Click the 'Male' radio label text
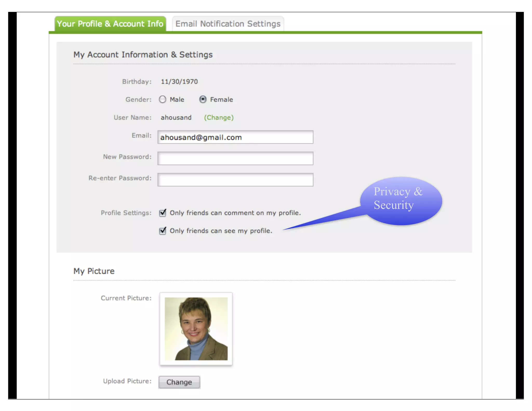 [177, 100]
